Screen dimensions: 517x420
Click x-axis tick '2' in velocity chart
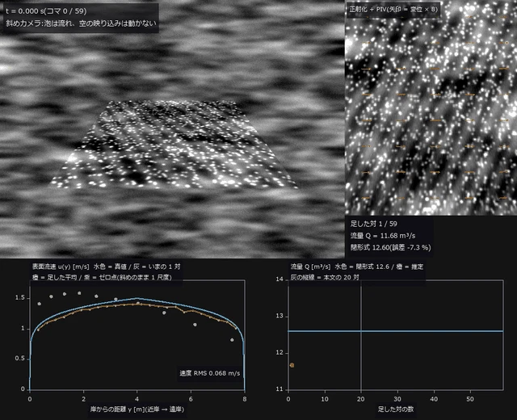84,399
